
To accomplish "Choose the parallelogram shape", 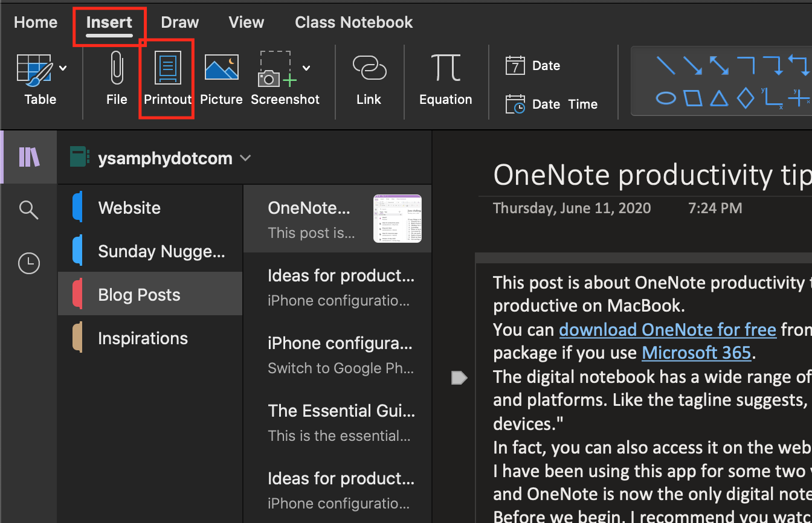I will [x=692, y=97].
